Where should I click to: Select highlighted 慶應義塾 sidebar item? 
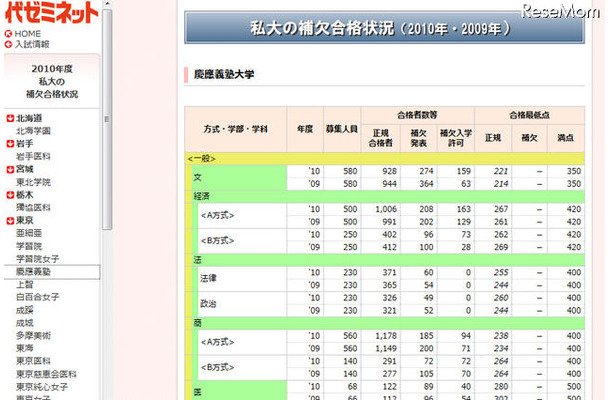[x=52, y=272]
